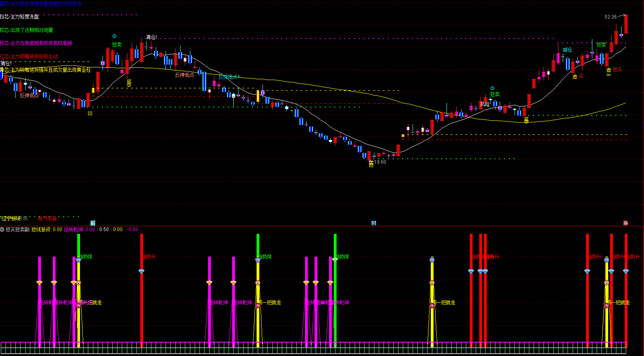The image size is (644, 356).
Task: Click the small (4) marker below 追
Action: pos(609,75)
